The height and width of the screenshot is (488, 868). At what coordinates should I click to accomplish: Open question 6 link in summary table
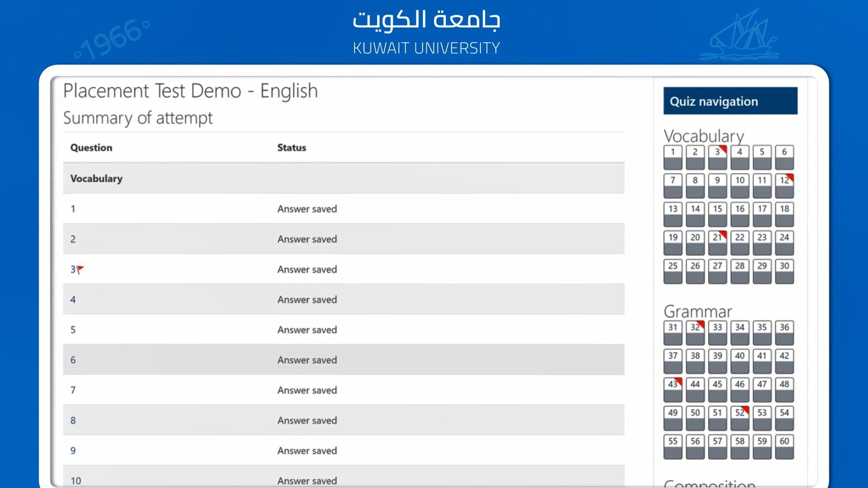[x=73, y=360]
